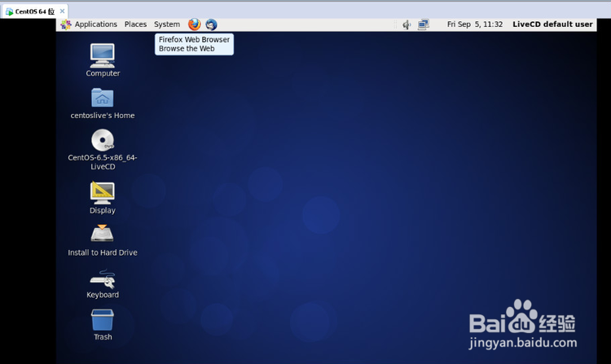Open the network connection icon
The image size is (611, 364).
423,24
